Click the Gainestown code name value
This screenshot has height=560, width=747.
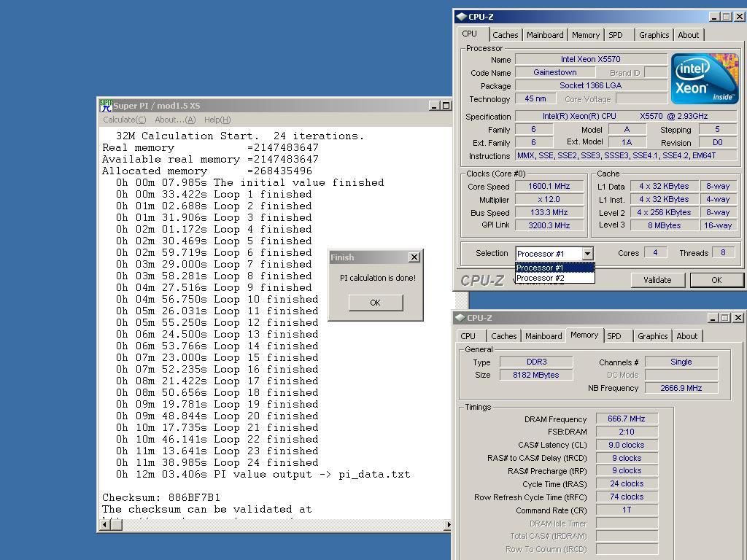(x=555, y=72)
